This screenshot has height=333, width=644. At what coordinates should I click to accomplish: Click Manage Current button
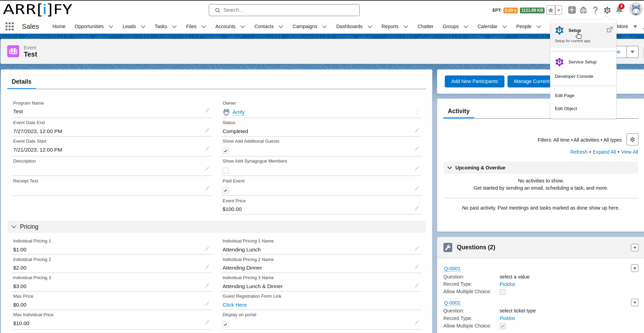529,81
